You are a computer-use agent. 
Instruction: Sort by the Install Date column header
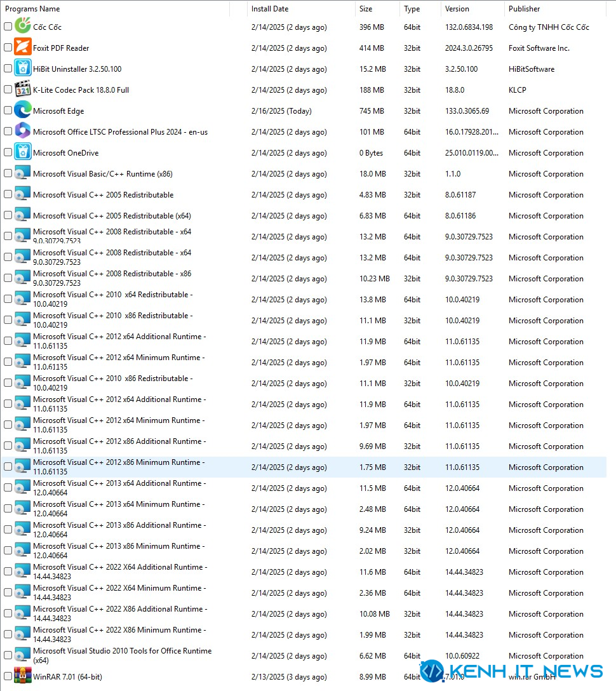(301, 8)
